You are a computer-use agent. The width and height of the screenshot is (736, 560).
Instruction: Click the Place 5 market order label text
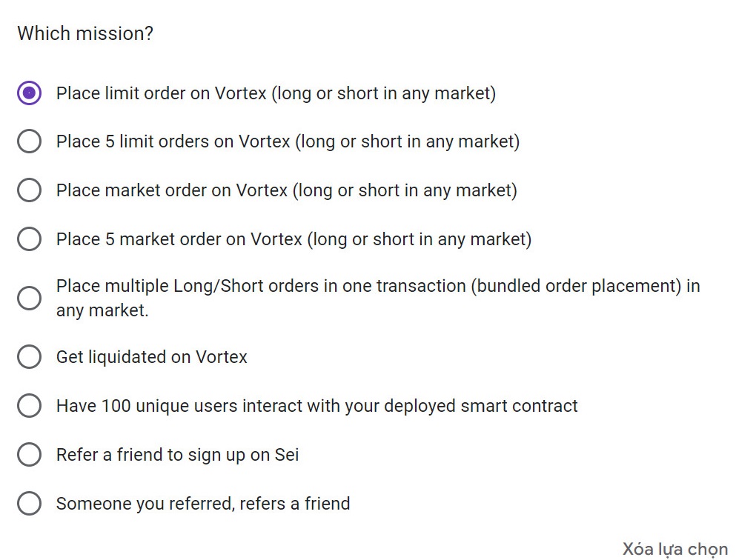[294, 239]
